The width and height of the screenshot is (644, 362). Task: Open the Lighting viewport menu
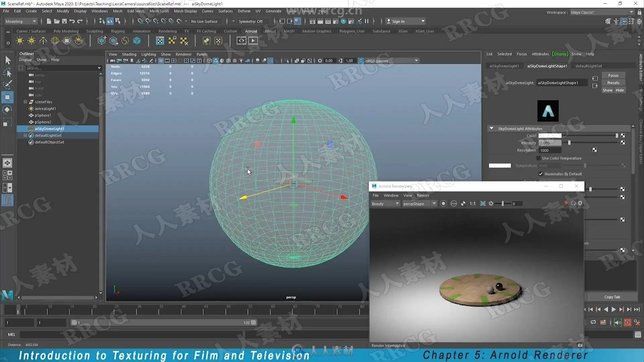pyautogui.click(x=148, y=54)
